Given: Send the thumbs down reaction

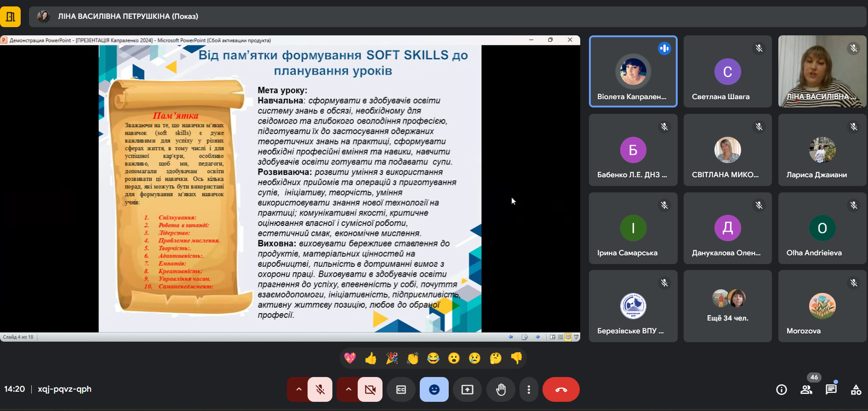Looking at the screenshot, I should (516, 358).
